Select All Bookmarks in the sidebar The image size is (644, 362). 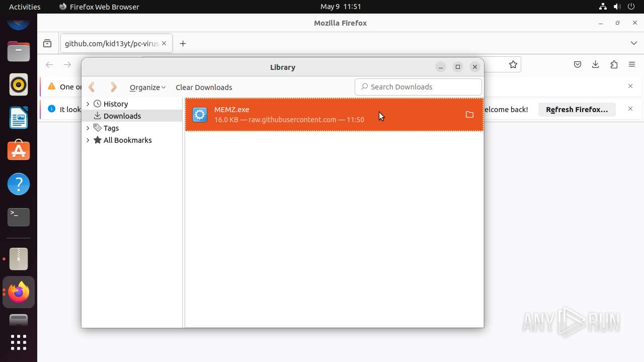coord(127,140)
